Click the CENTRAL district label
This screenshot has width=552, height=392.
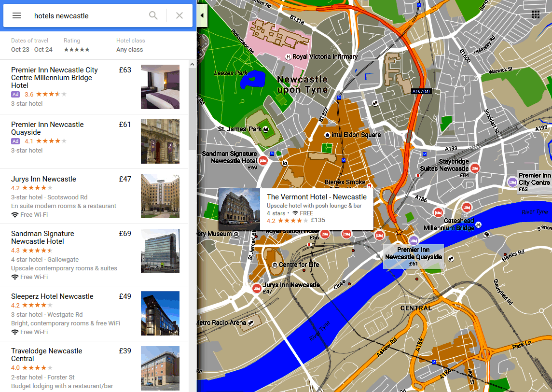(x=416, y=308)
